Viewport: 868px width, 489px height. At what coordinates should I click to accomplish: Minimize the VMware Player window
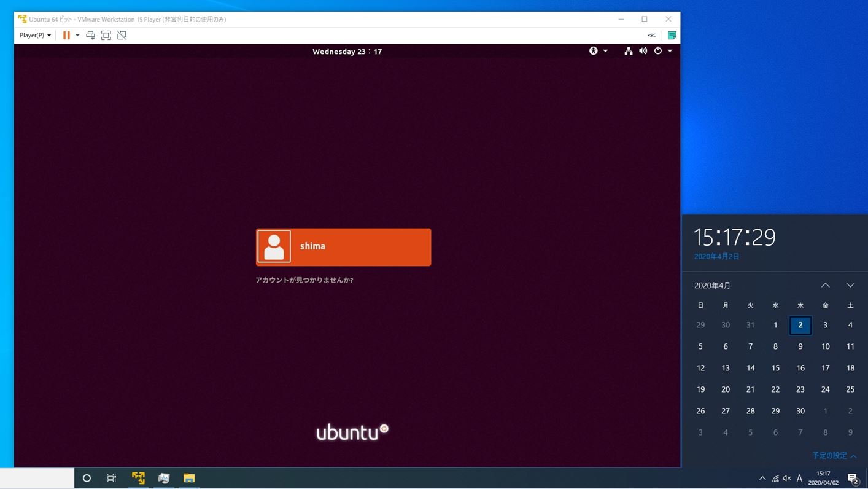pos(621,19)
